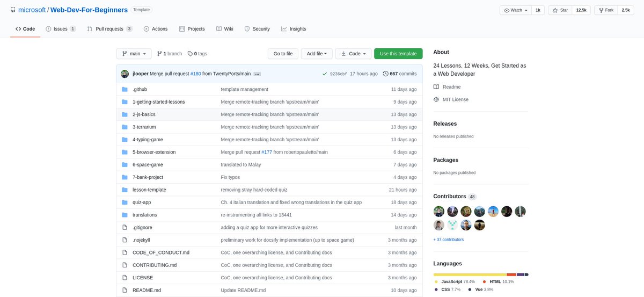The width and height of the screenshot is (644, 297).
Task: Click repository icon before microsoft owner name
Action: [12, 10]
